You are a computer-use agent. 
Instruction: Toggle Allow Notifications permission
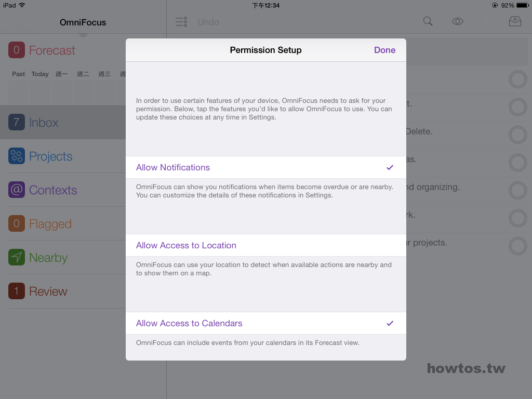point(265,167)
